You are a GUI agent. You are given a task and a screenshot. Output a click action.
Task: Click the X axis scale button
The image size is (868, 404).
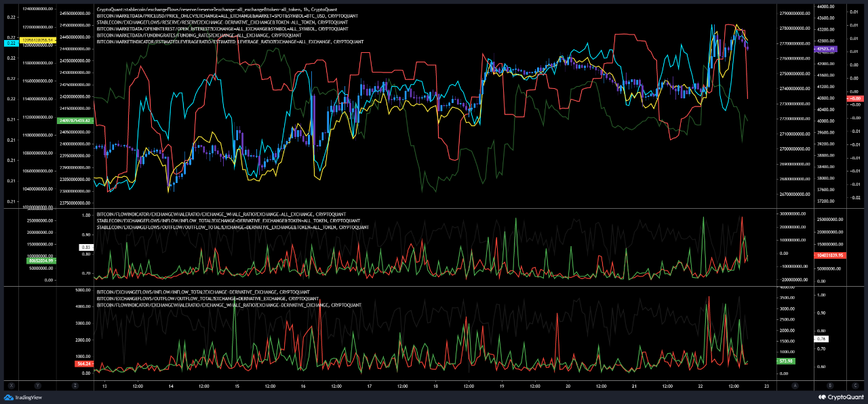(12, 386)
